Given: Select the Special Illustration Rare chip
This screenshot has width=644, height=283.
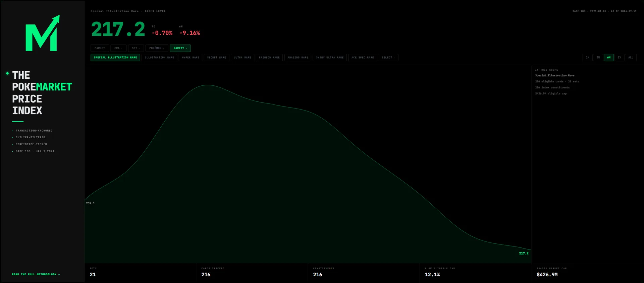Looking at the screenshot, I should click(x=115, y=58).
